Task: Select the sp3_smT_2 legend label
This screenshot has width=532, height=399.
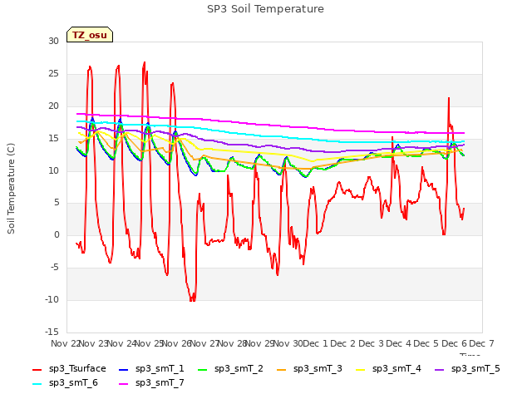Action: click(239, 369)
